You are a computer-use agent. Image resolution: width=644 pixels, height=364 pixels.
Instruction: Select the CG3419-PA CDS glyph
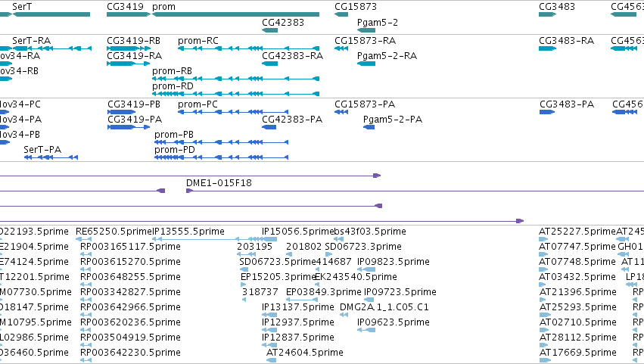[129, 127]
